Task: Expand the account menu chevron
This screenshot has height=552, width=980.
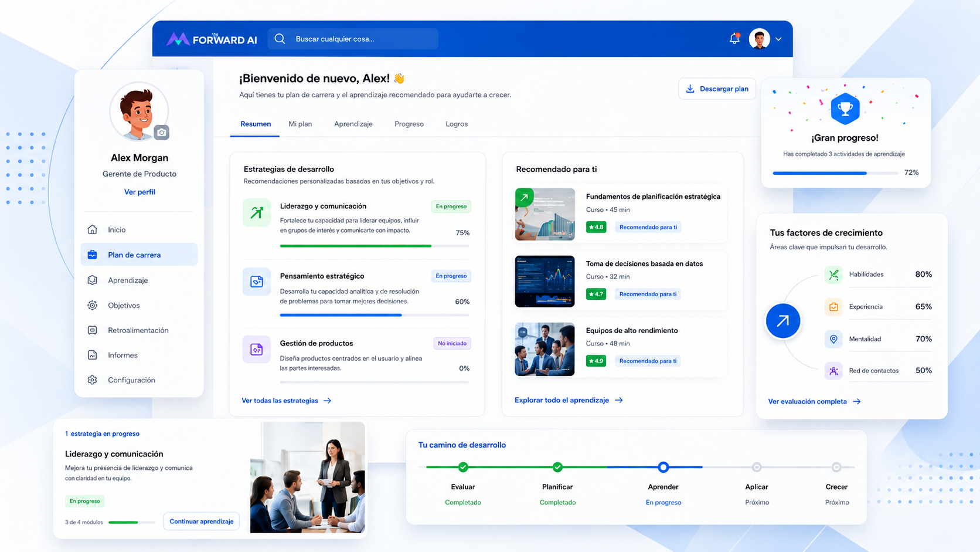Action: click(x=778, y=39)
